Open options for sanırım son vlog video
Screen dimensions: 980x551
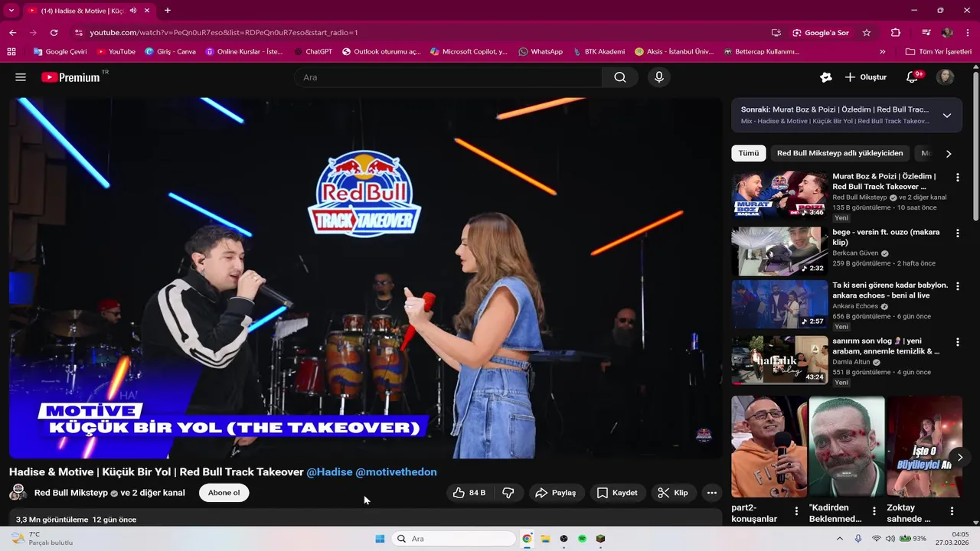coord(957,342)
